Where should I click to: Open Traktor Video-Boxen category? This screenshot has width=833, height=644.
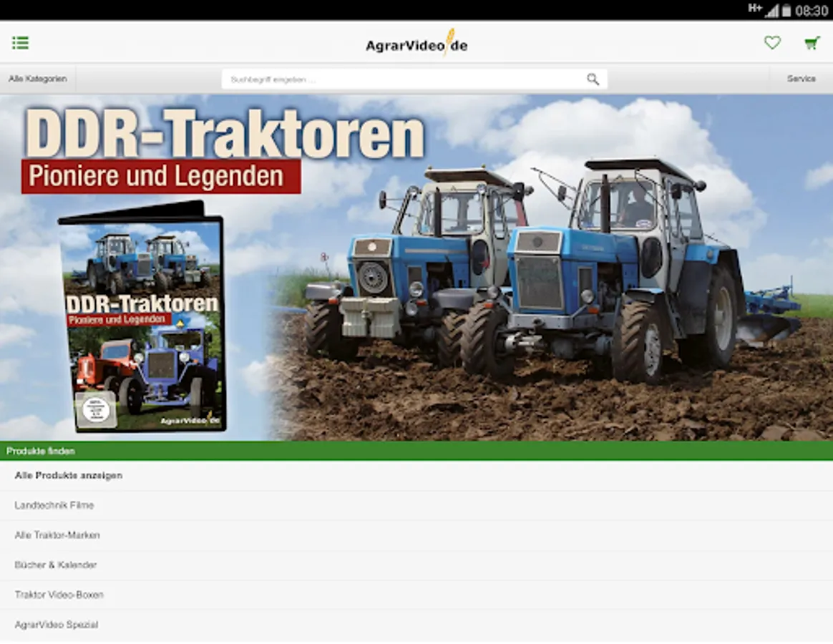pos(416,595)
